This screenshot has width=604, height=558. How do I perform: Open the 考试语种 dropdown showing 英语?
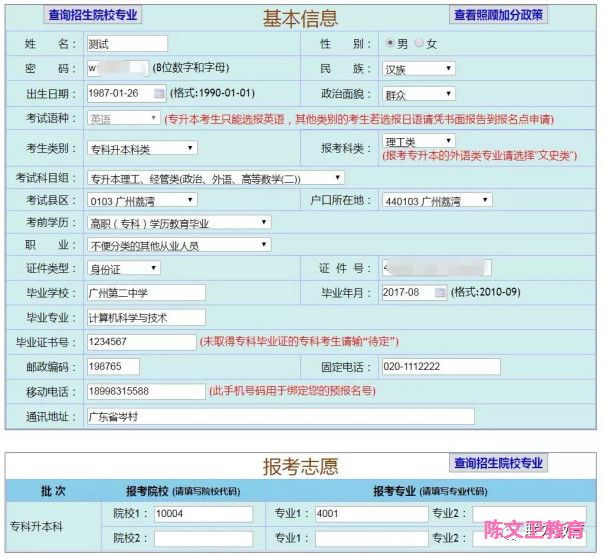(x=124, y=118)
